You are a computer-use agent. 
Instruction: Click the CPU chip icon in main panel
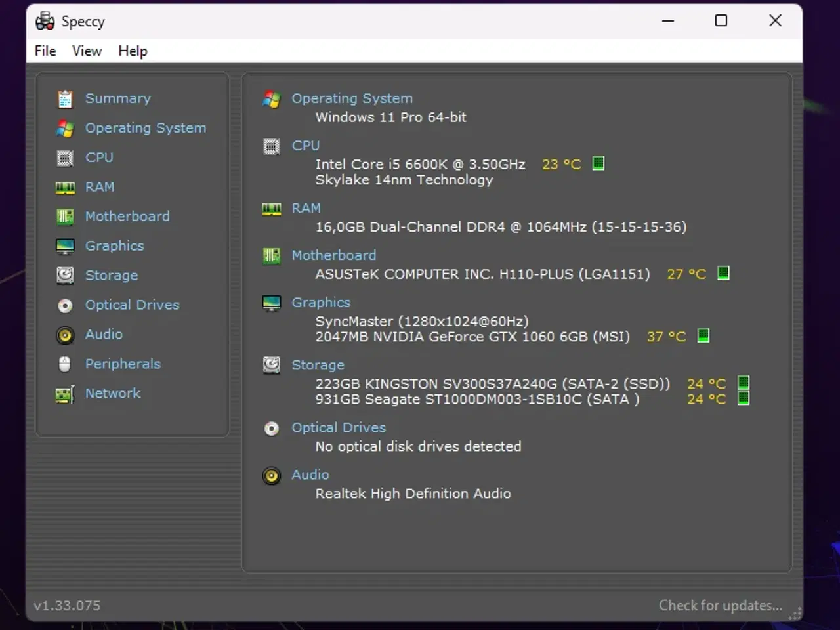[x=272, y=146]
